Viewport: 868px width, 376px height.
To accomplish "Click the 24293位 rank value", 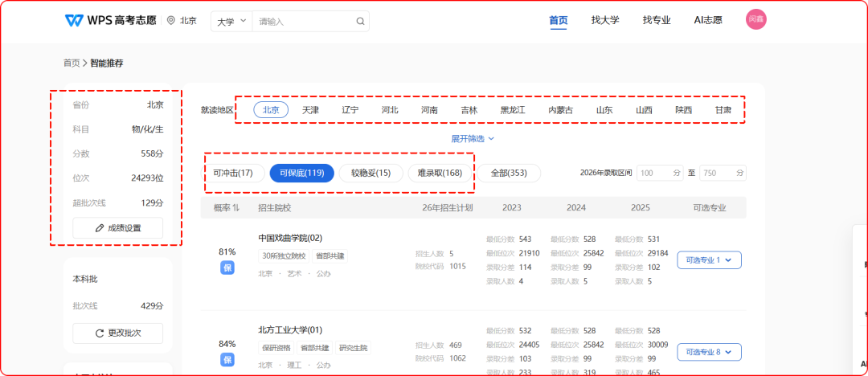I will pos(147,178).
